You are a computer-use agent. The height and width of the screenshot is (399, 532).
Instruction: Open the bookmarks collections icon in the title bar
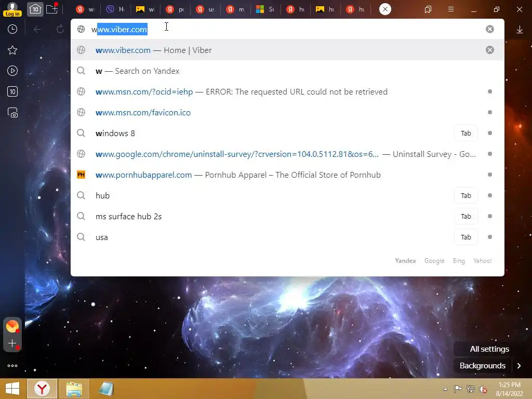(x=428, y=9)
